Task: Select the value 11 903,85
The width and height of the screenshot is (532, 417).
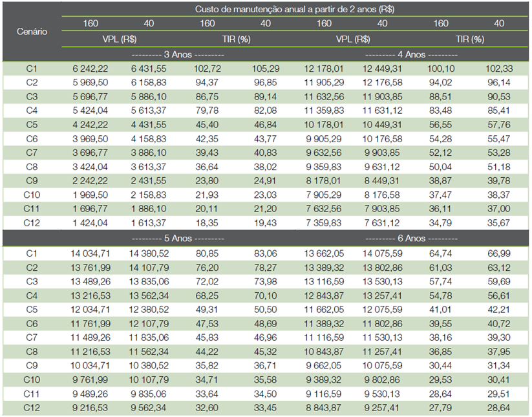Action: pos(382,97)
